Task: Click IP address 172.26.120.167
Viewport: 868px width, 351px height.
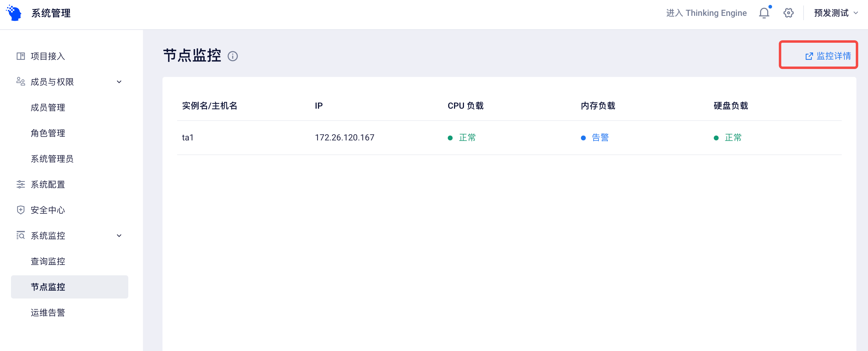Action: point(345,137)
